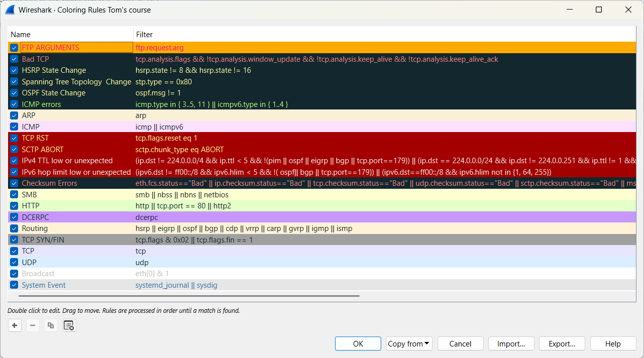The image size is (644, 358).
Task: Click the filter 'http || tcp.port == 80 || http2'
Action: (x=183, y=206)
